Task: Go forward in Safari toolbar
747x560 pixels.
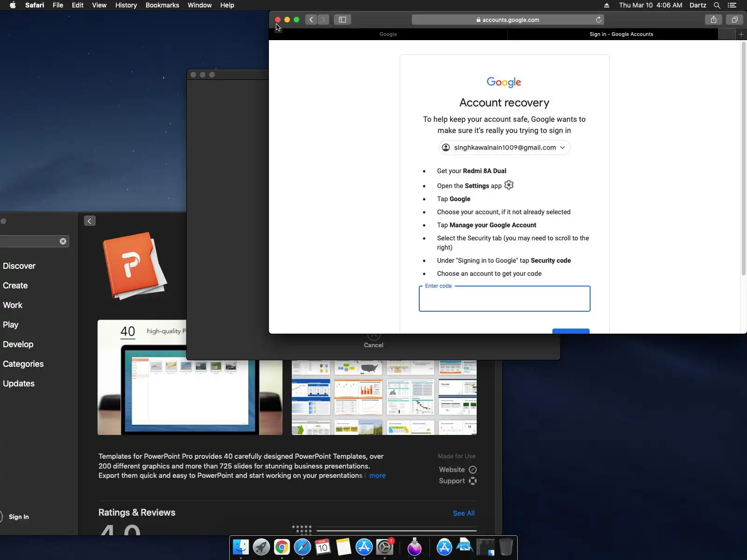Action: tap(323, 20)
